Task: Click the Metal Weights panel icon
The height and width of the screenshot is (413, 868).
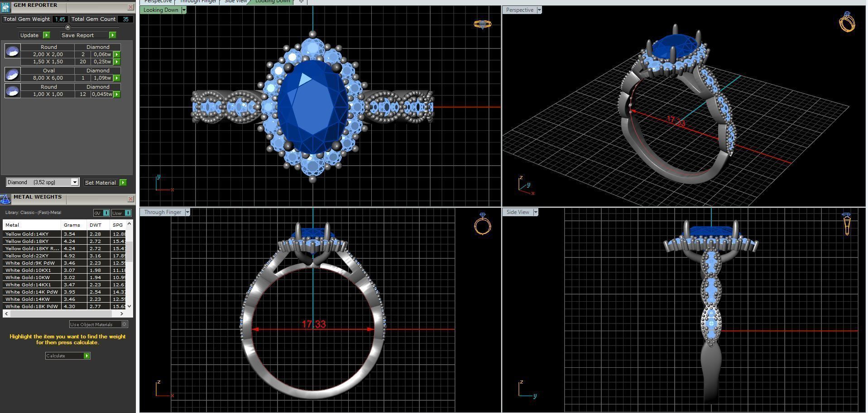Action: (5, 199)
